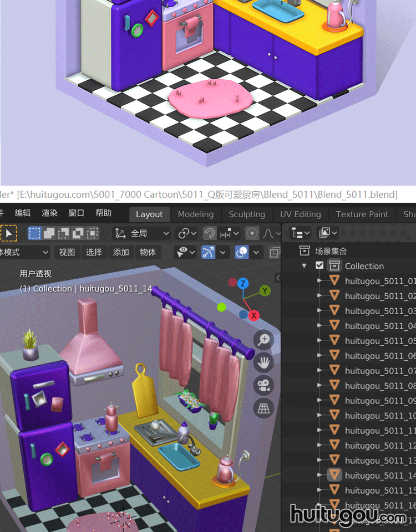Click the 添加 button in viewport header
The width and height of the screenshot is (416, 532).
point(121,252)
